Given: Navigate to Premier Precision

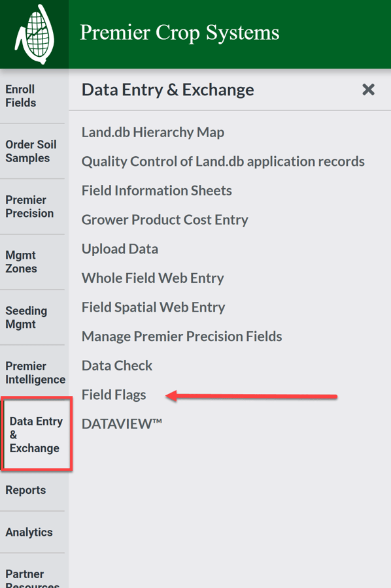Looking at the screenshot, I should click(x=29, y=206).
